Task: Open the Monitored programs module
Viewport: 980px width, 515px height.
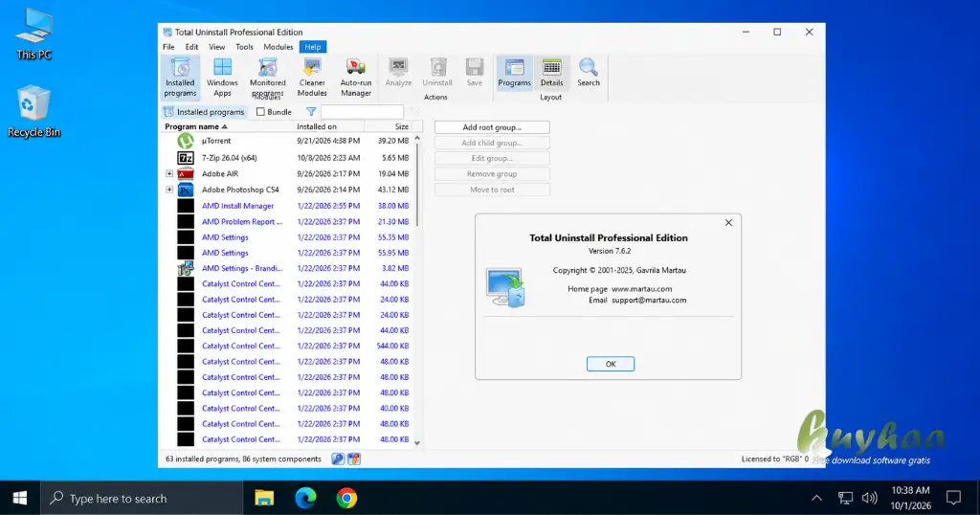Action: pos(268,78)
